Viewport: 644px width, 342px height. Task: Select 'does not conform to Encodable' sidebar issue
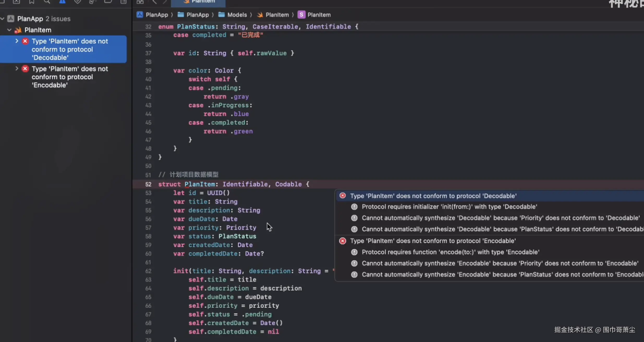click(70, 77)
